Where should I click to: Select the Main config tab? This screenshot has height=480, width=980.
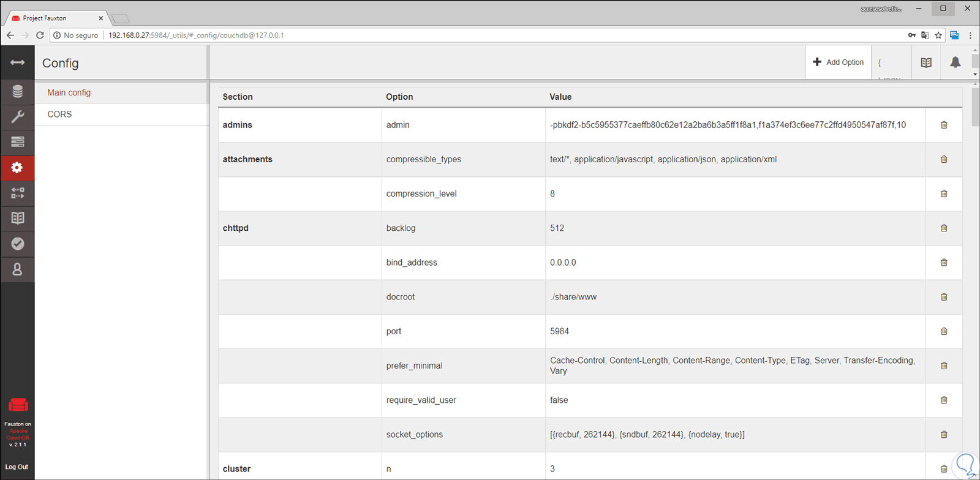pos(69,92)
